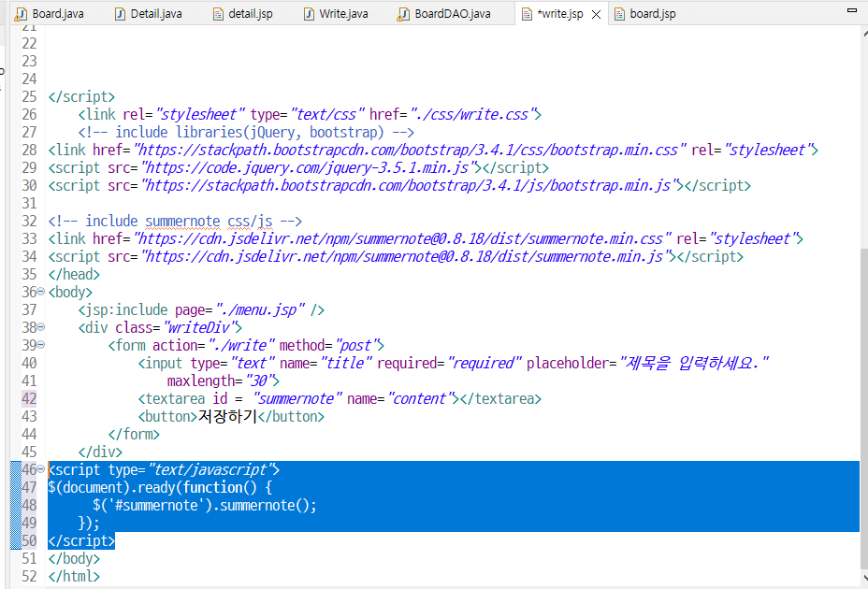Image resolution: width=868 pixels, height=589 pixels.
Task: Click the </body> closing tag
Action: click(74, 558)
